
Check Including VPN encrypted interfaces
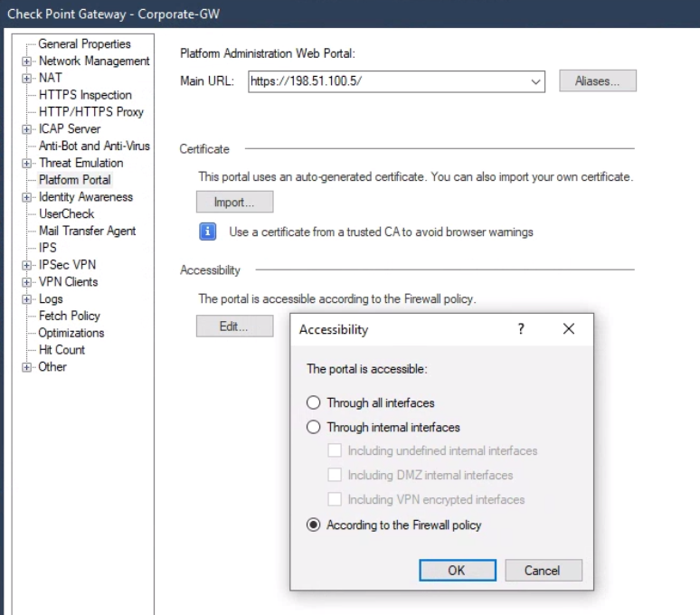335,499
